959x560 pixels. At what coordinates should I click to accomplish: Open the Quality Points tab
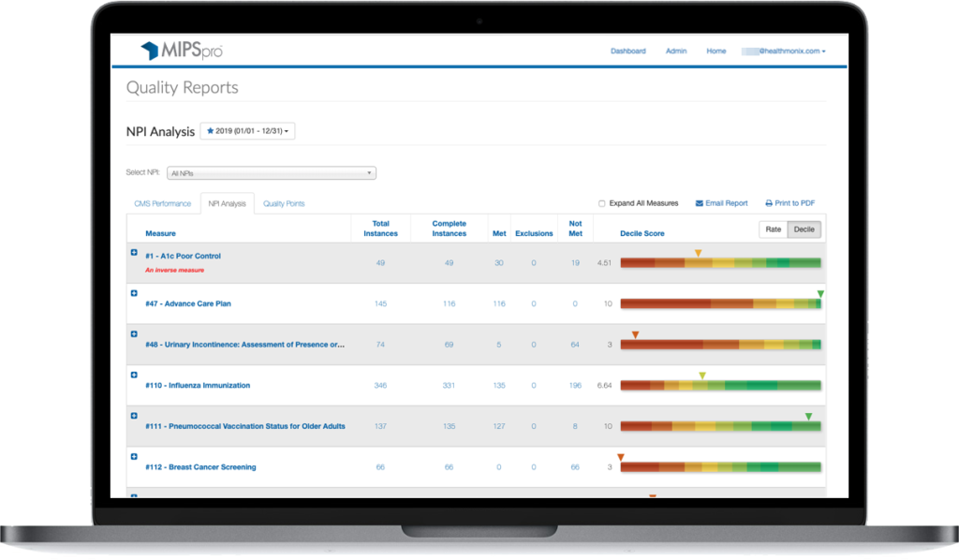pyautogui.click(x=284, y=202)
